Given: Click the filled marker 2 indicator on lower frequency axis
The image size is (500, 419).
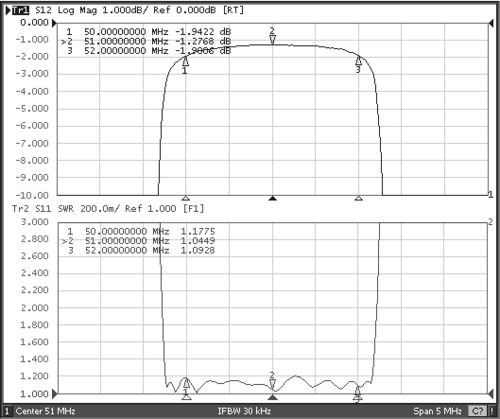Looking at the screenshot, I should (x=273, y=397).
